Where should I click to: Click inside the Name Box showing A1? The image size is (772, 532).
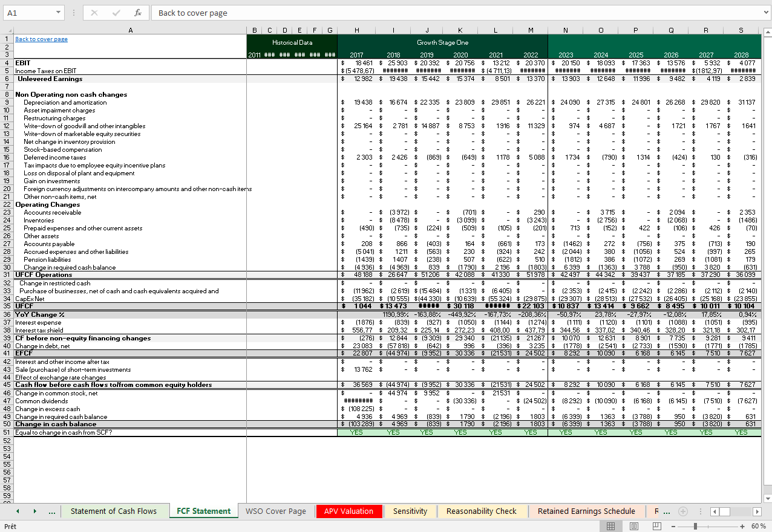pos(29,13)
